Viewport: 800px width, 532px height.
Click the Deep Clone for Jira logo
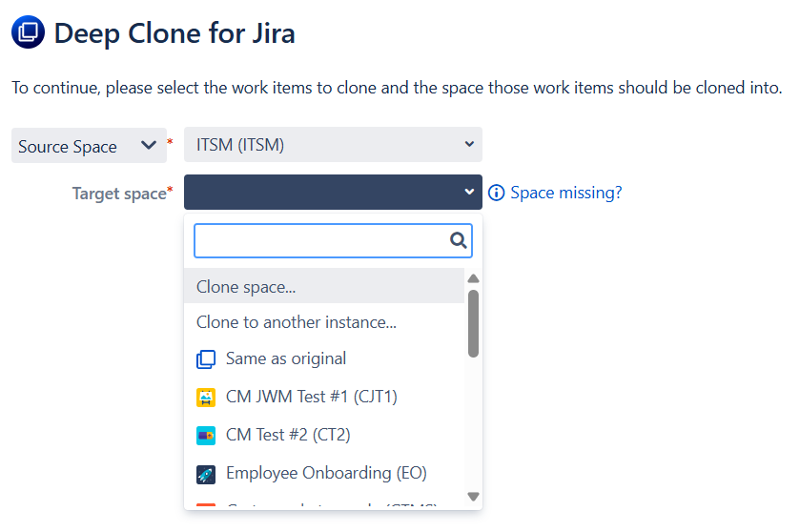tap(29, 32)
